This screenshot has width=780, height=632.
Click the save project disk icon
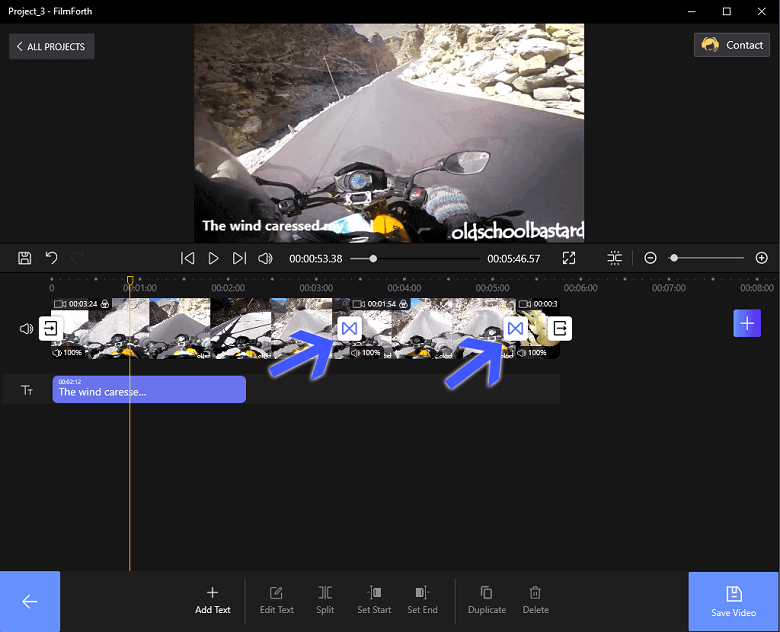(x=24, y=258)
